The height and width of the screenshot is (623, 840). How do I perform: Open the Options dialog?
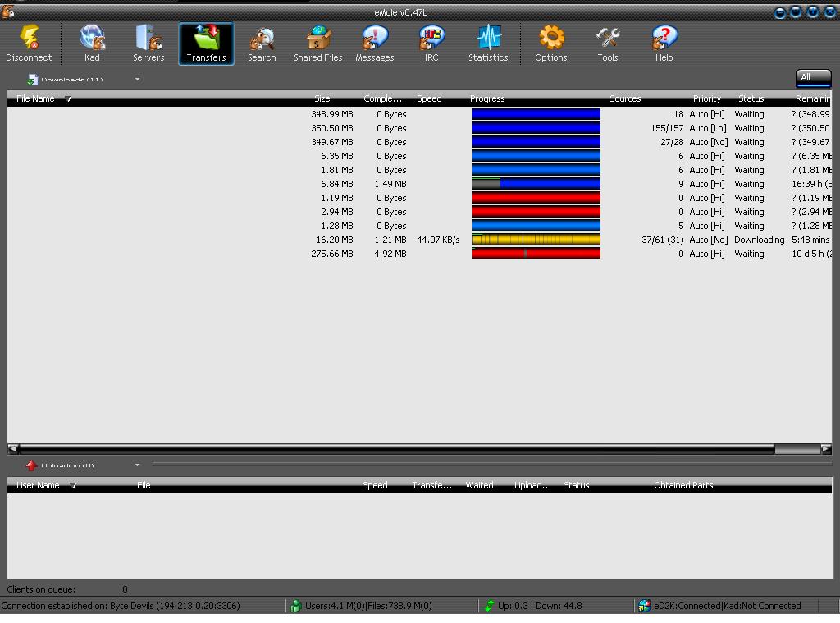550,44
